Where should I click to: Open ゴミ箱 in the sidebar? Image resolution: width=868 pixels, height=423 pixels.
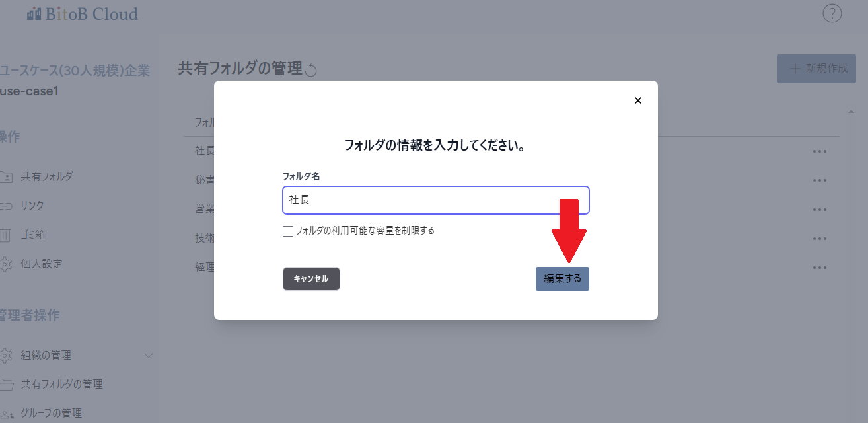click(x=33, y=235)
